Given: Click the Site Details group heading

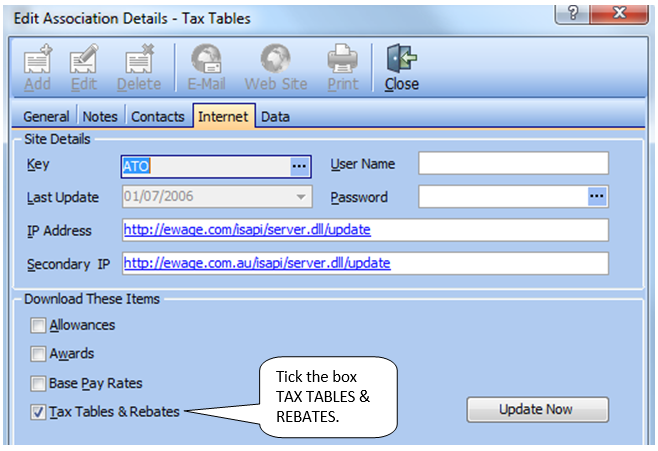Looking at the screenshot, I should click(57, 139).
